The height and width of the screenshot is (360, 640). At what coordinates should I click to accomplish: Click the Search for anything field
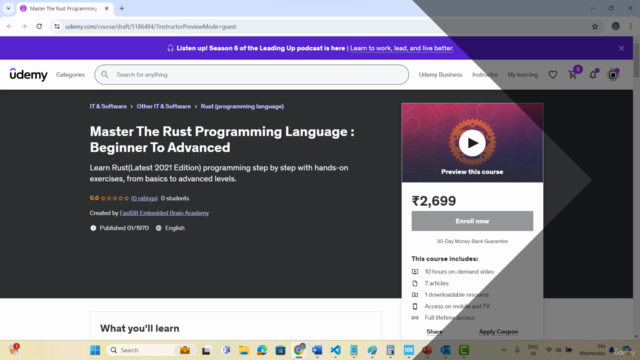251,75
